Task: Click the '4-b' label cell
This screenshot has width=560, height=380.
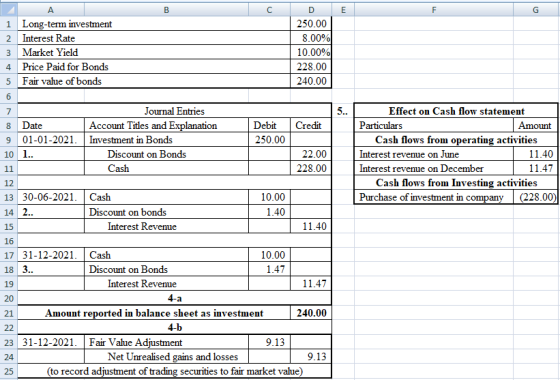Action: 174,328
